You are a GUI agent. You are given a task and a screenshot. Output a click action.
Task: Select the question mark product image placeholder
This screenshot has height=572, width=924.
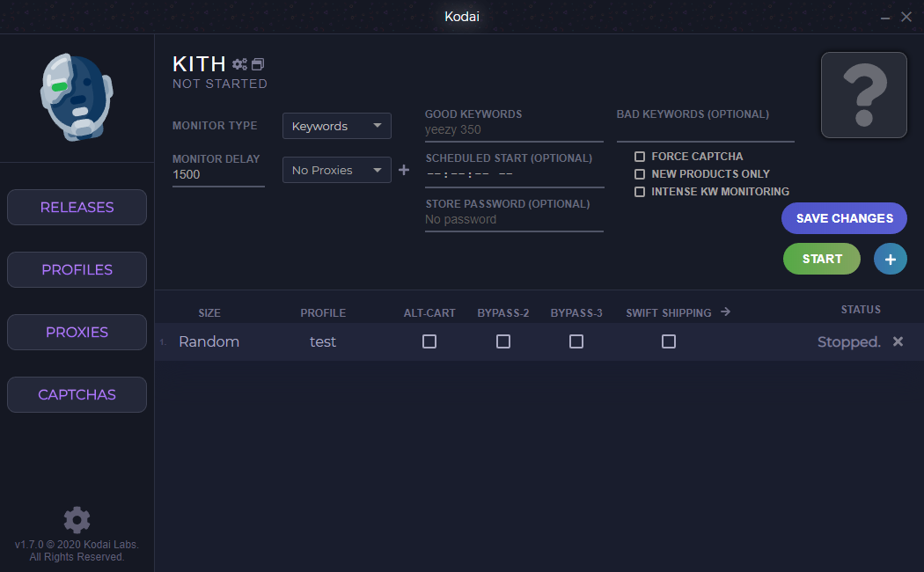click(864, 95)
